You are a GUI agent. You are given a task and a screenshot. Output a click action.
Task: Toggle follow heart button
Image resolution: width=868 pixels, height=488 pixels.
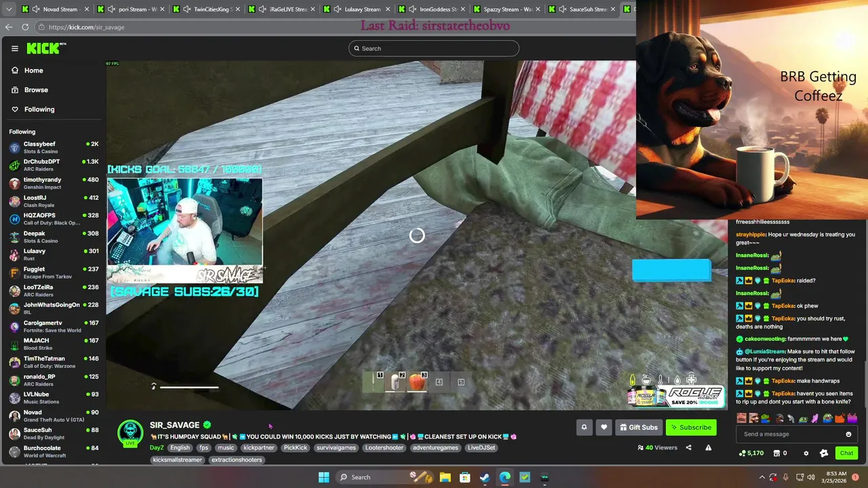604,427
